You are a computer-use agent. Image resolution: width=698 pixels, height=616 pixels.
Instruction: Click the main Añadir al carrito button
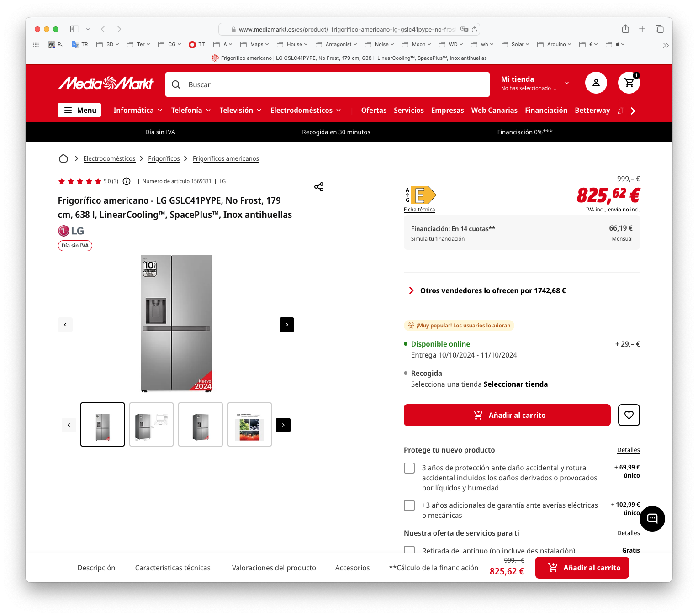point(507,415)
